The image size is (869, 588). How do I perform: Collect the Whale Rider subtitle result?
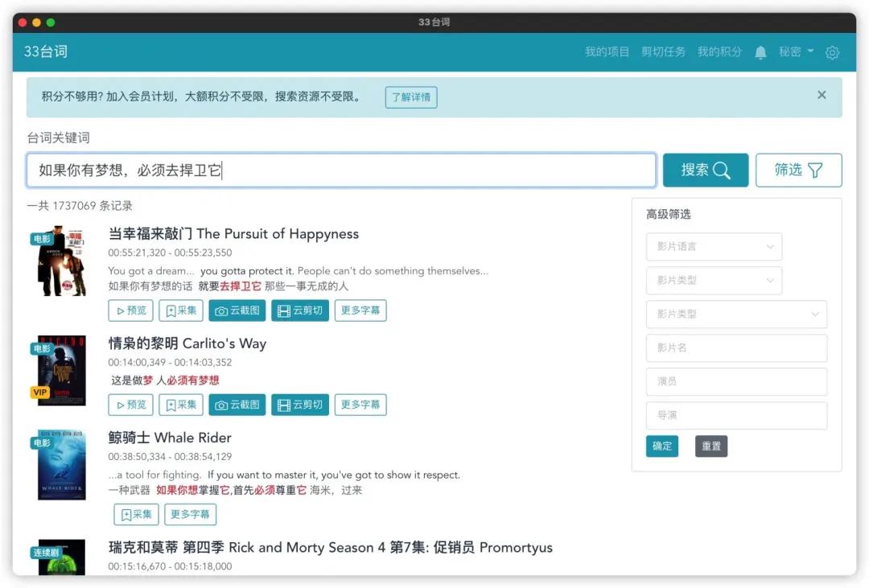pyautogui.click(x=135, y=514)
